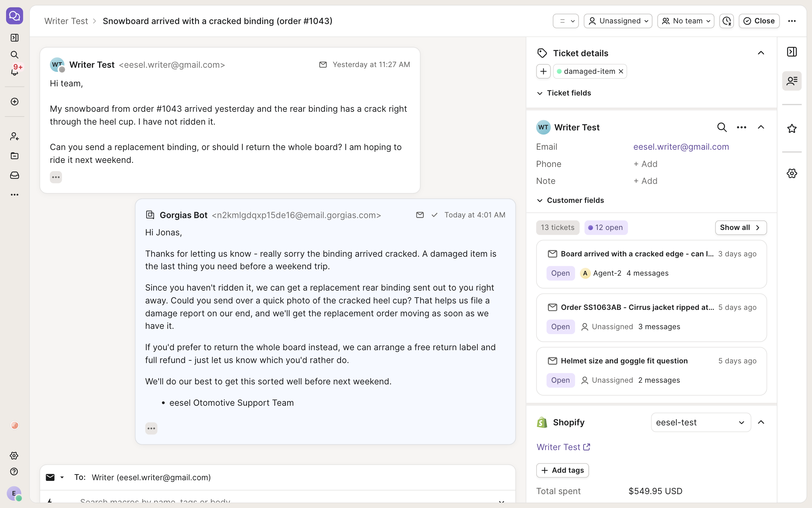Open the priority dropdown in header
Screen dimensions: 812x508
pyautogui.click(x=566, y=21)
